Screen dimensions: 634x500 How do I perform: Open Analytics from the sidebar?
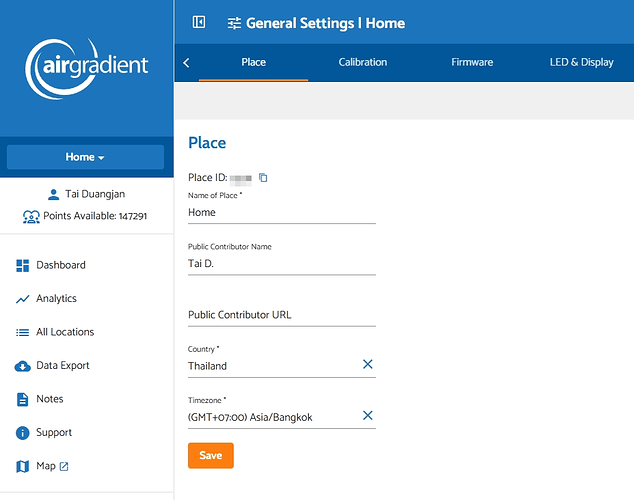coord(56,299)
